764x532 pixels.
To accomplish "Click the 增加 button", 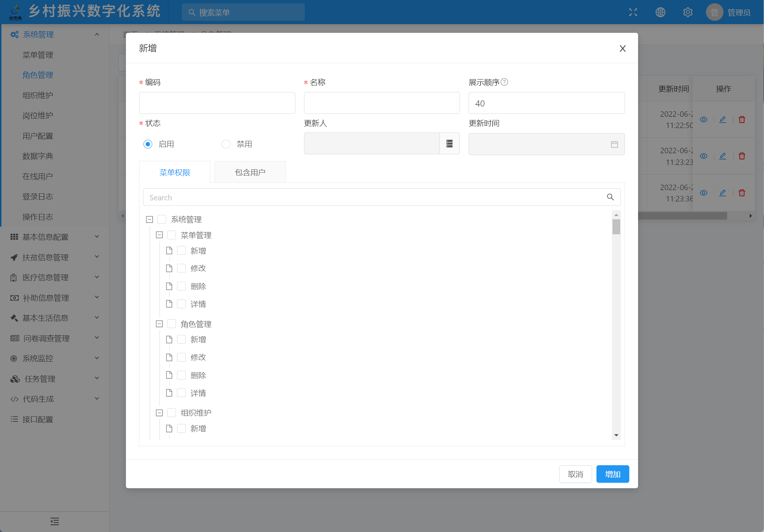I will (613, 474).
